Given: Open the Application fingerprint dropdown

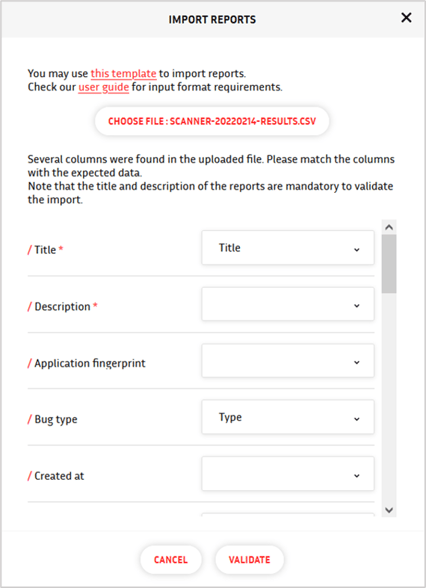Looking at the screenshot, I should click(288, 361).
